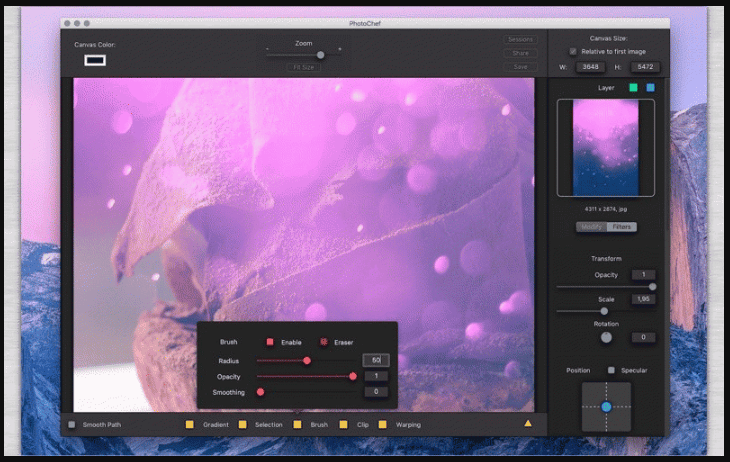Toggle the Selection tool square
The height and width of the screenshot is (462, 730).
click(243, 424)
